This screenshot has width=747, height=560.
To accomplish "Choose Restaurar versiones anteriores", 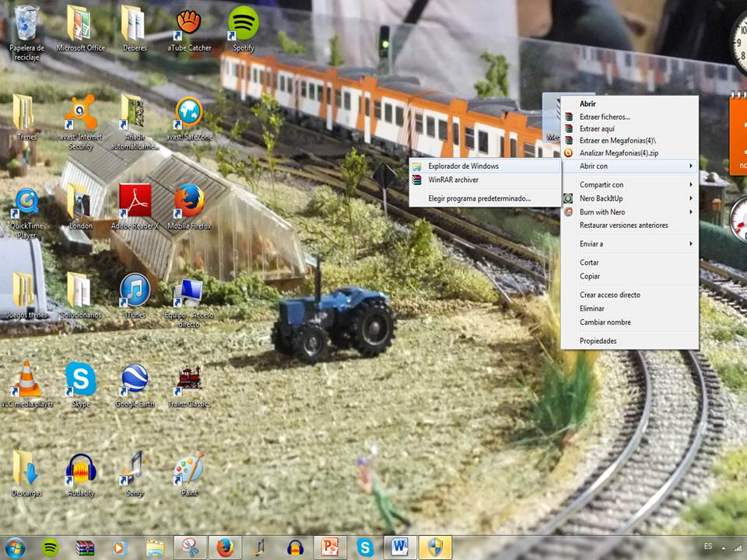I will pos(630,226).
